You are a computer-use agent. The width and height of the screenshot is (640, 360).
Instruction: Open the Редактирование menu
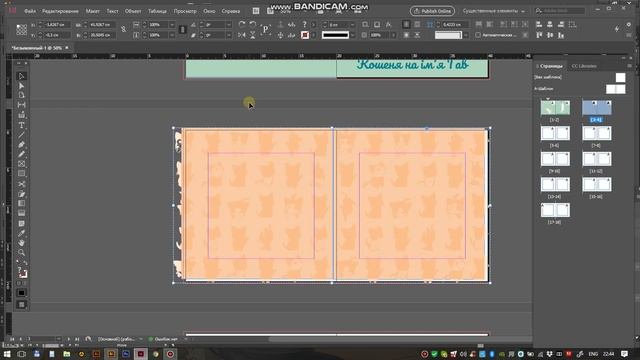coord(60,11)
